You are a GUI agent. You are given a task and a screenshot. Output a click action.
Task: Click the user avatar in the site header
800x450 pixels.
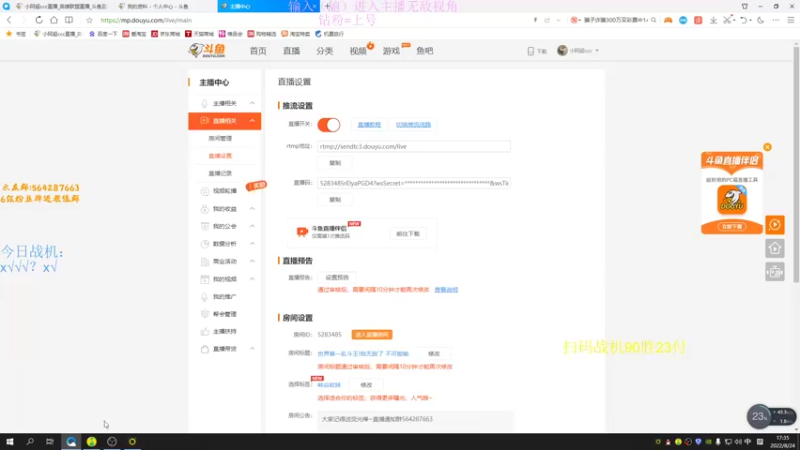[562, 51]
